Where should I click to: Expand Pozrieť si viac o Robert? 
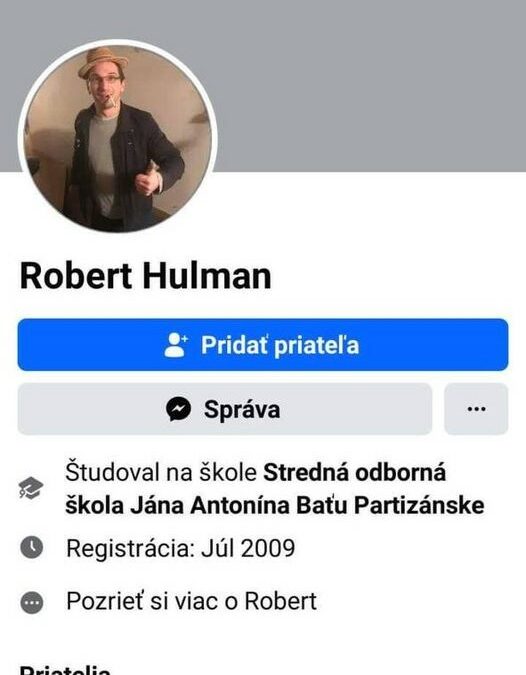click(191, 601)
